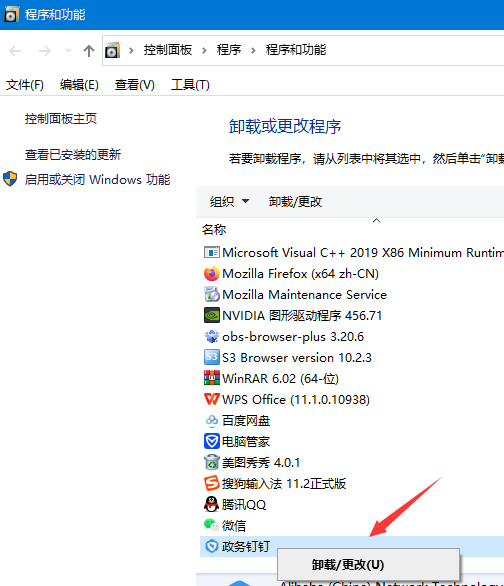Go up one folder level
The height and width of the screenshot is (586, 504).
pos(89,50)
